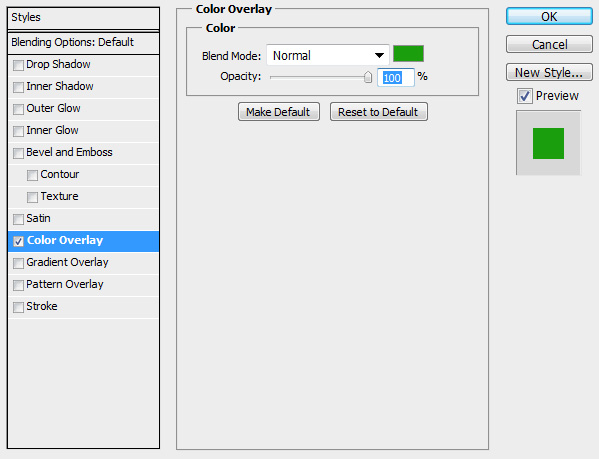Open the New Style dialog button

pos(549,72)
